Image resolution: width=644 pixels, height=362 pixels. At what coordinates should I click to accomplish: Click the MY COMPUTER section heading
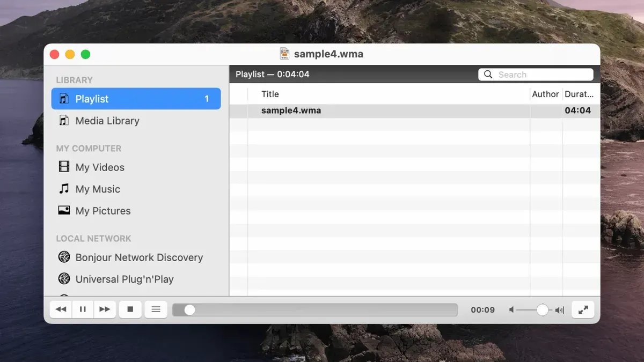(x=89, y=148)
